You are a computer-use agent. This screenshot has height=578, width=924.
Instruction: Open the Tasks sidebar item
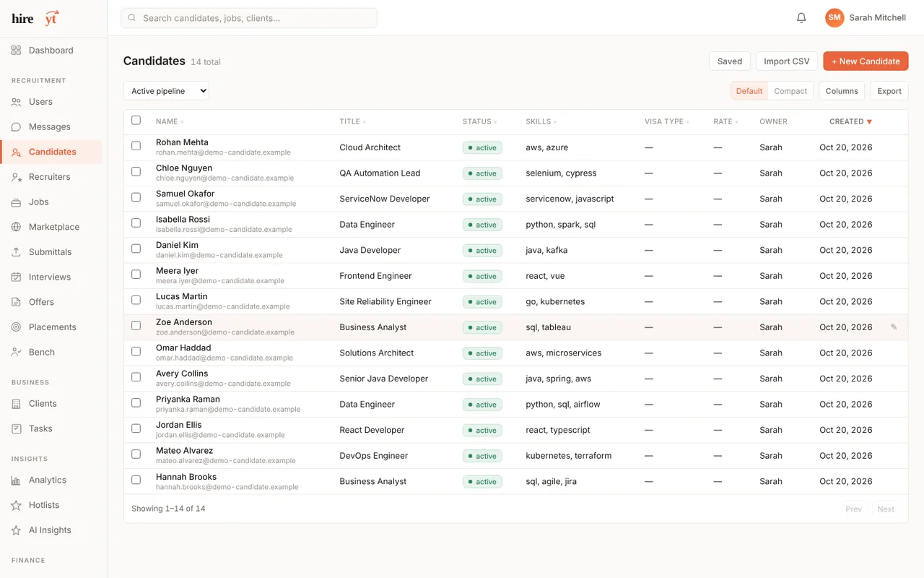click(x=51, y=429)
